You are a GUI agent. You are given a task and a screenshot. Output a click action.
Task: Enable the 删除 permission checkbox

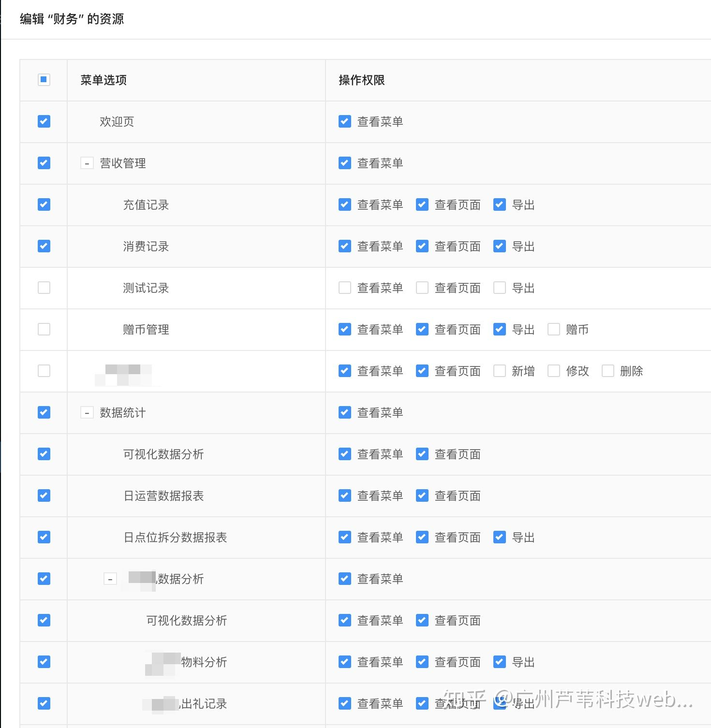click(607, 371)
